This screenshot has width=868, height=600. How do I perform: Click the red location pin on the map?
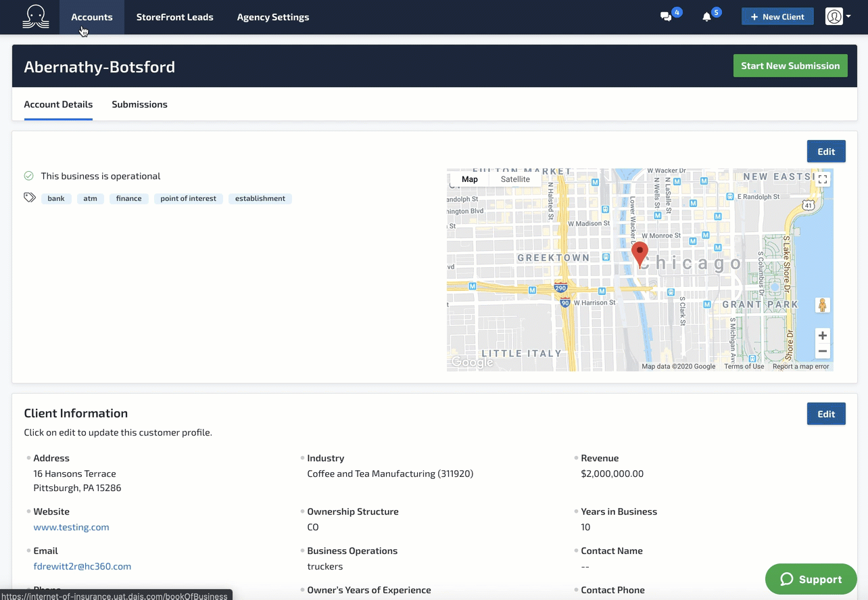tap(640, 254)
